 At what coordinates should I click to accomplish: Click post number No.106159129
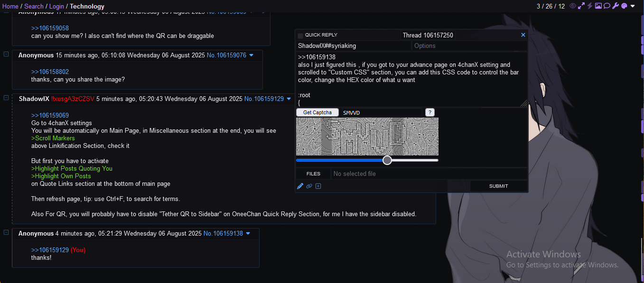(x=264, y=99)
